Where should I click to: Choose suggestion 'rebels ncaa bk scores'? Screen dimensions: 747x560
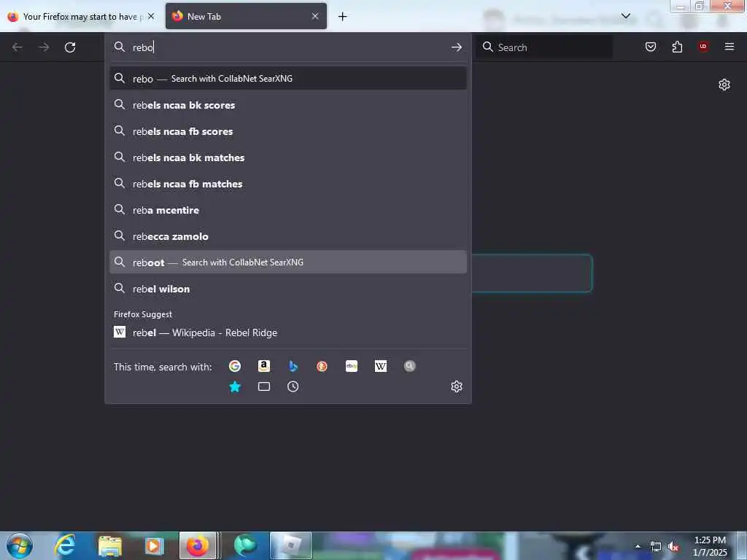pos(287,105)
